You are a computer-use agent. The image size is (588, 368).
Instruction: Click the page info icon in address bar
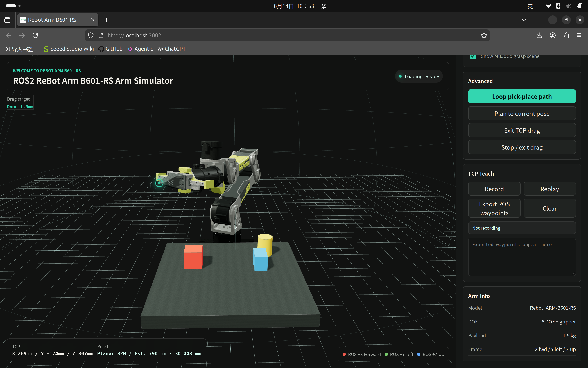[101, 35]
